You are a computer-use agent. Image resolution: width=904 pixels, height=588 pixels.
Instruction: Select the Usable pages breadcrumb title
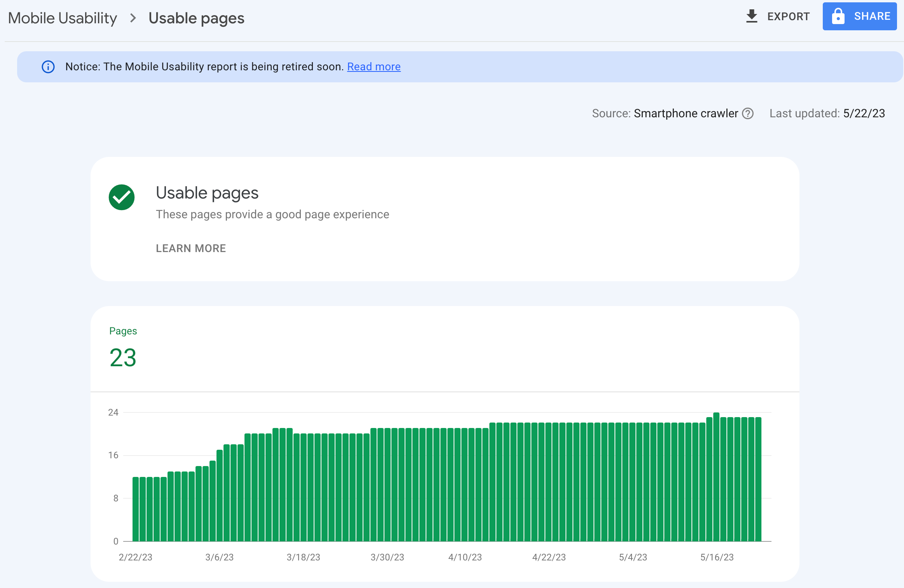(196, 18)
